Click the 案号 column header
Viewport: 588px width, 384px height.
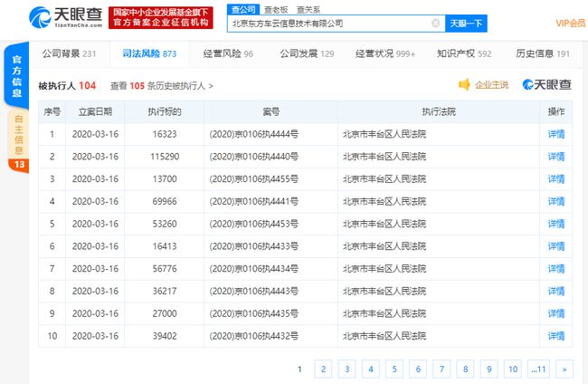[x=270, y=111]
